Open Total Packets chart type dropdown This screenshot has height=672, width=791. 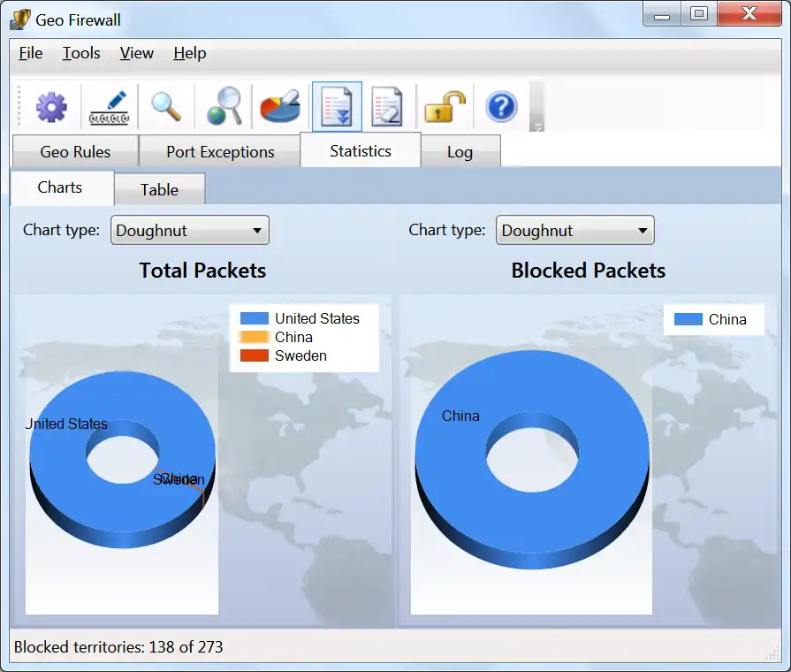click(190, 230)
